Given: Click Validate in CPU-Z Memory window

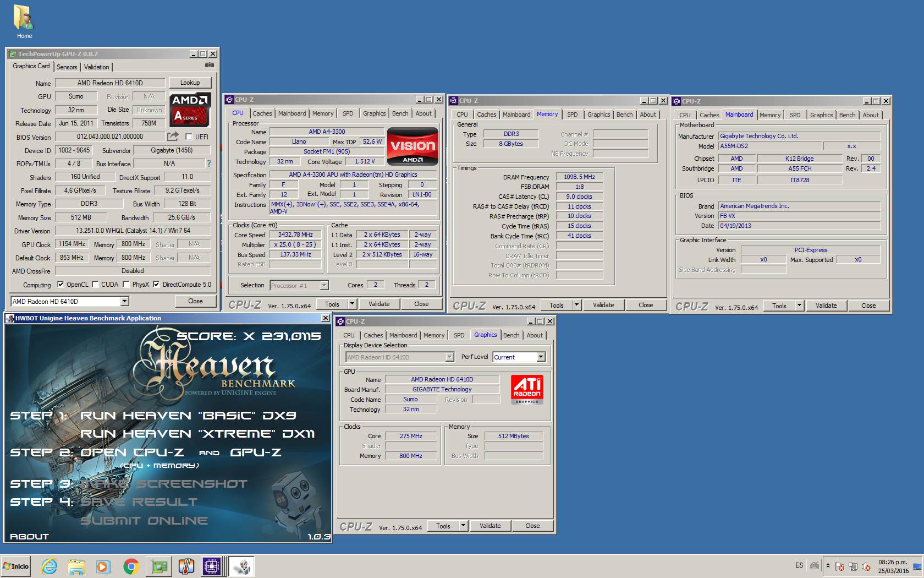Looking at the screenshot, I should tap(603, 305).
